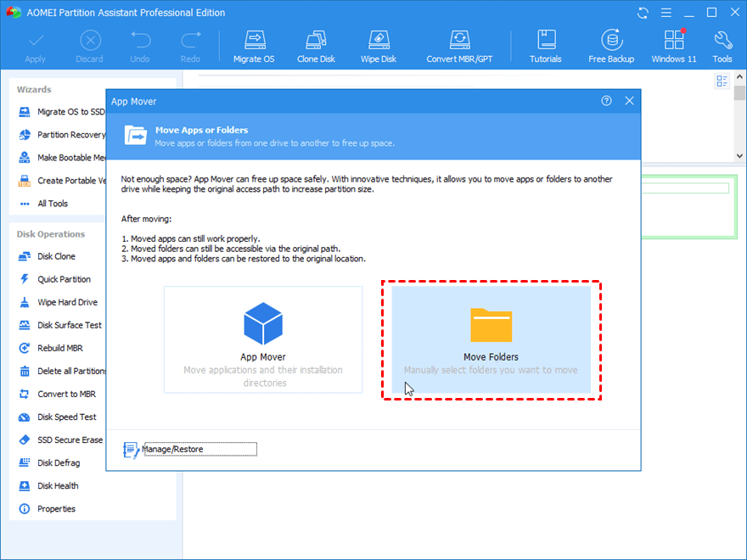Select Wipe Hard Drive operation
This screenshot has width=747, height=560.
coord(58,302)
